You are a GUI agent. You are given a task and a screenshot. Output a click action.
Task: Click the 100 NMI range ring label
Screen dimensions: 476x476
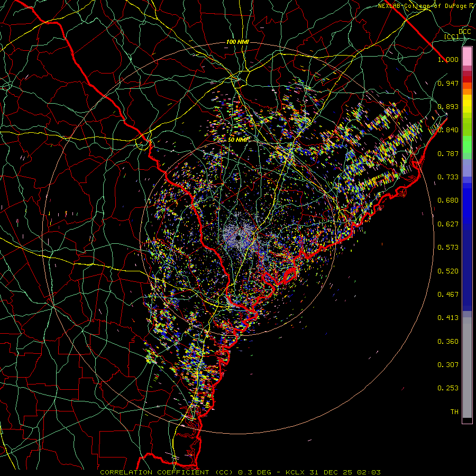237,42
